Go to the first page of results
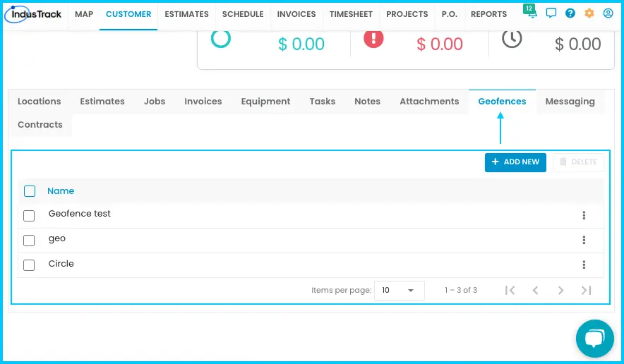The width and height of the screenshot is (624, 364). (x=510, y=291)
